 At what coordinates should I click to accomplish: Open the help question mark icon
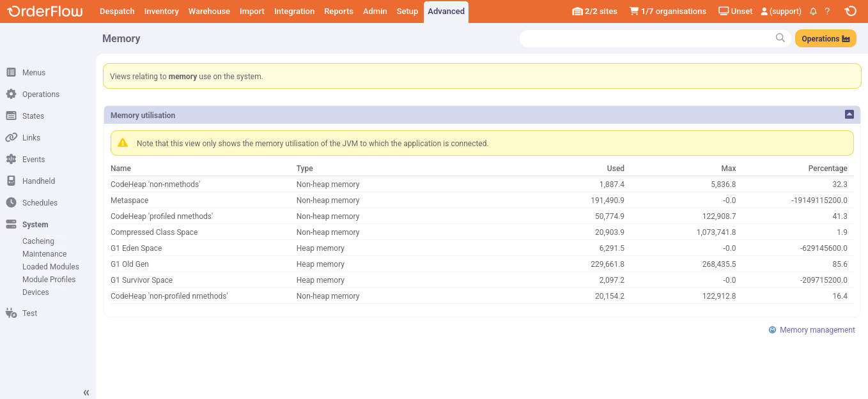826,11
